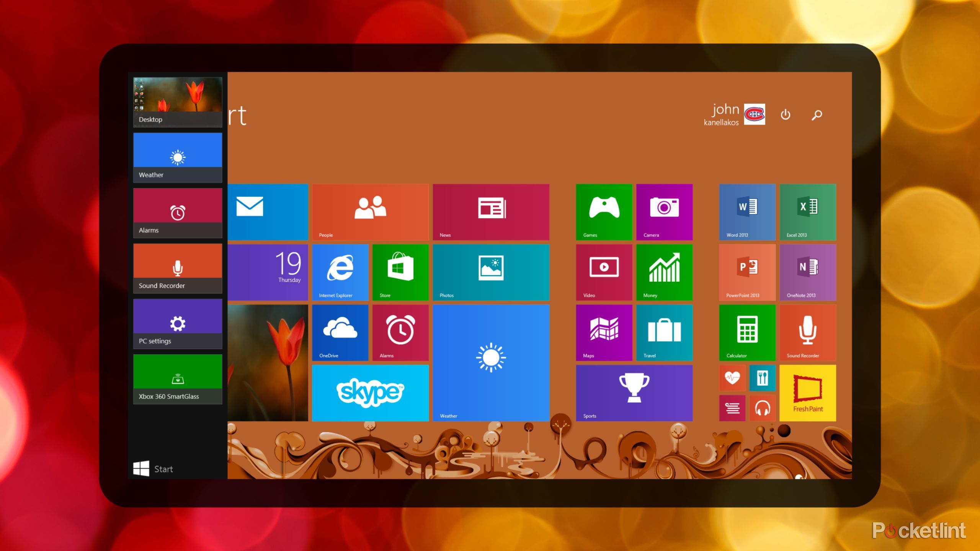The width and height of the screenshot is (980, 551).
Task: Click the search magnifier button
Action: tap(817, 115)
